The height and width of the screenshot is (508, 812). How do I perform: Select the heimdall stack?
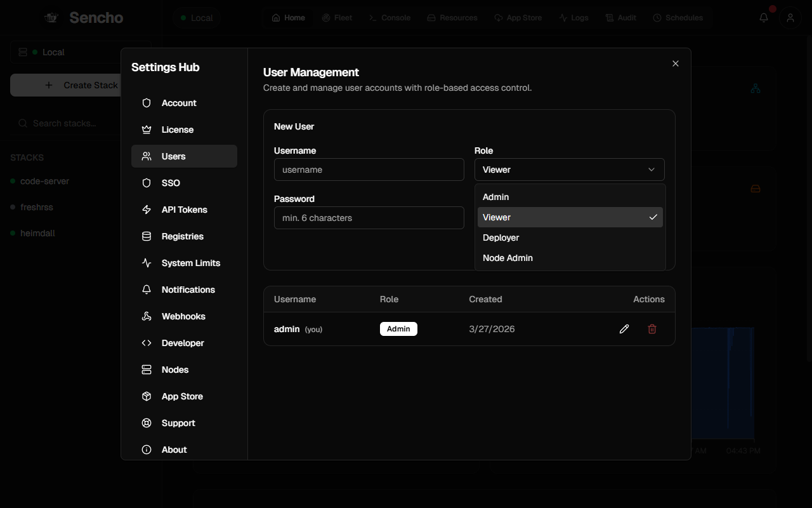point(37,233)
